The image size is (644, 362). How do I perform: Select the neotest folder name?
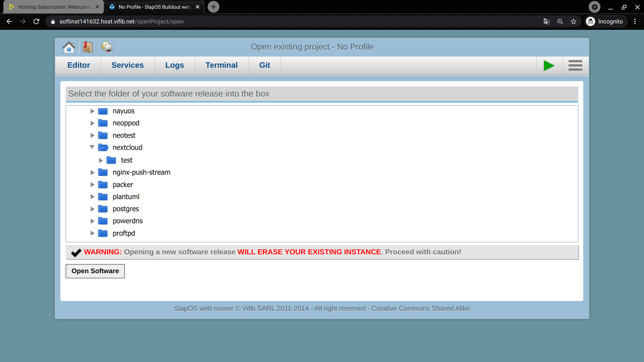tap(124, 135)
